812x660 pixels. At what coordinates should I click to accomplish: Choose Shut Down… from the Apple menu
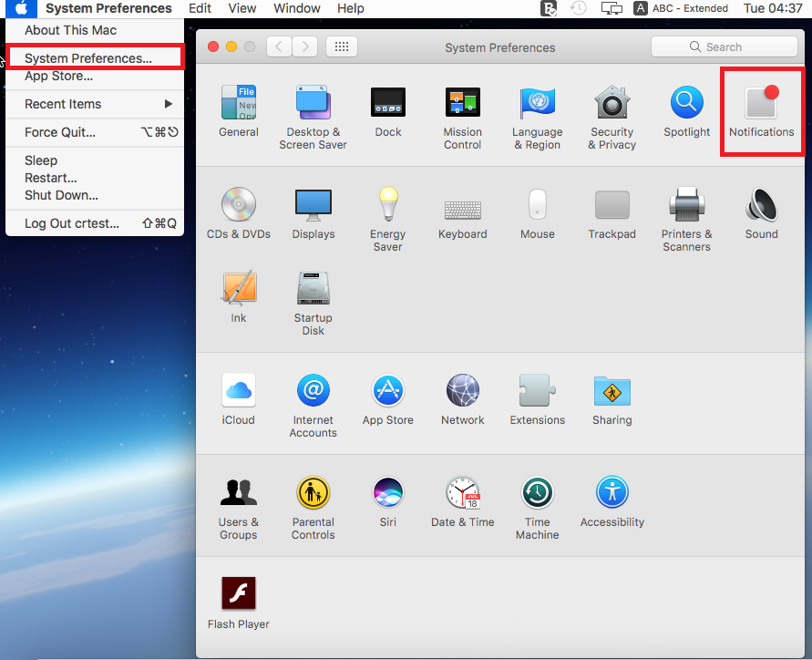tap(95, 195)
